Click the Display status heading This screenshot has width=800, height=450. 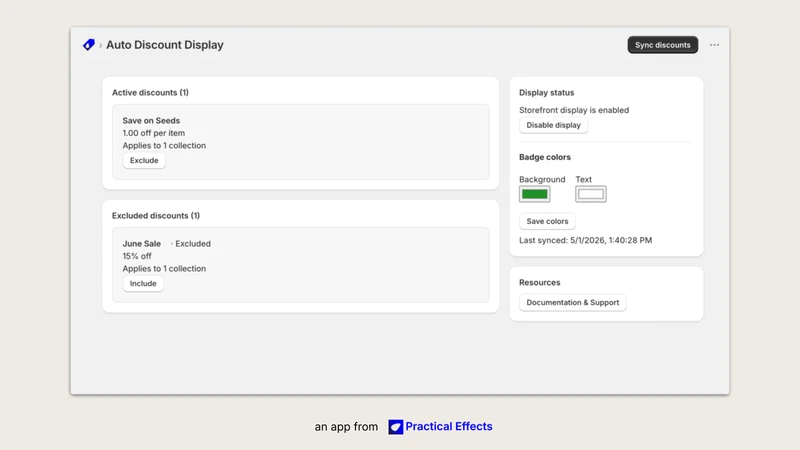point(546,92)
